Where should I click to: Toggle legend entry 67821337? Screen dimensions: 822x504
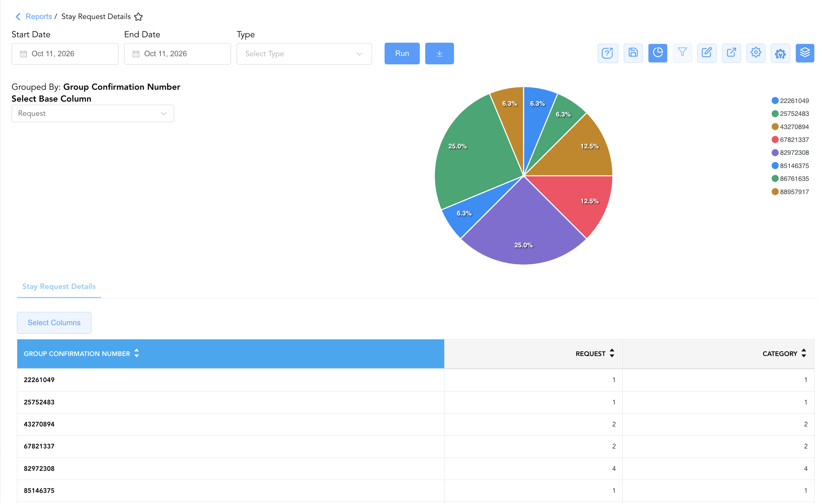click(x=790, y=140)
